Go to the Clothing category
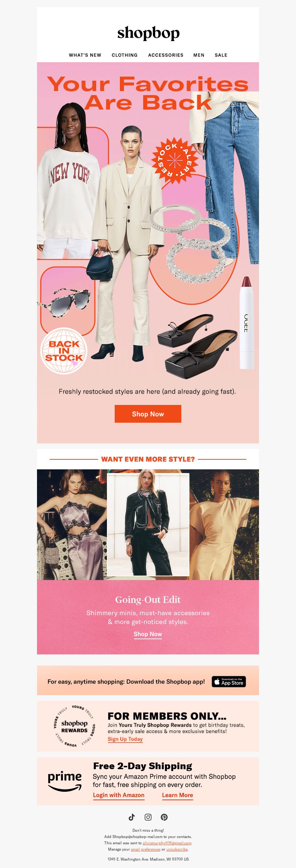296x868 pixels. coord(125,55)
